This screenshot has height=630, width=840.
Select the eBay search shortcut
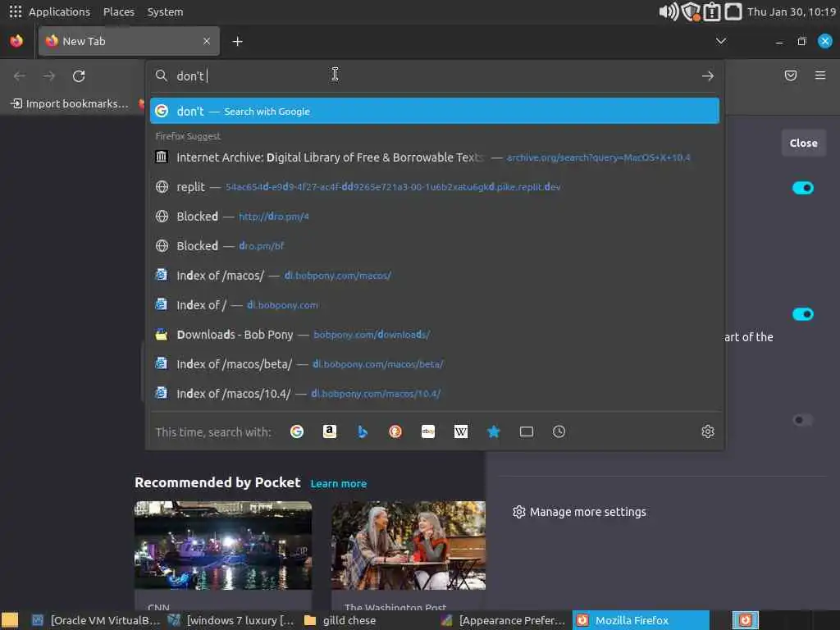(428, 431)
